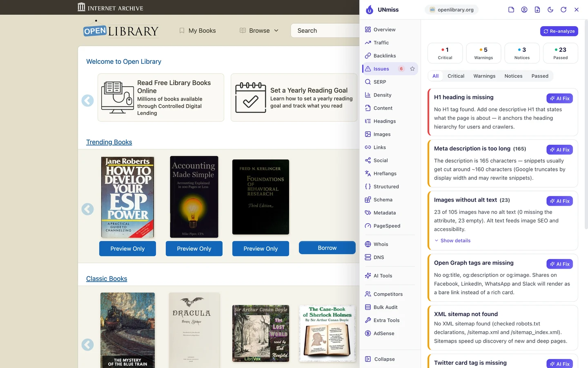Screen dimensions: 588x368
Task: Open the Overview panel icon in sidebar
Action: pos(368,29)
